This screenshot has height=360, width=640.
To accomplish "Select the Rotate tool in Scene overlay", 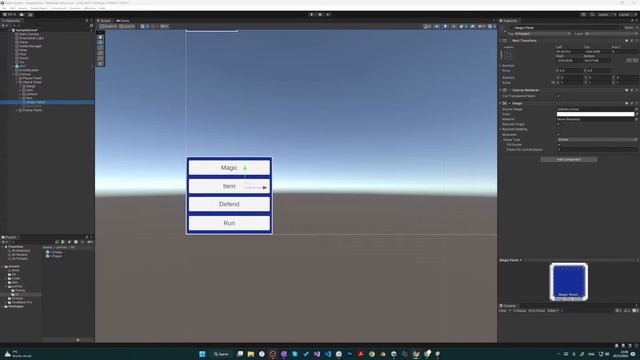I will pos(100,48).
